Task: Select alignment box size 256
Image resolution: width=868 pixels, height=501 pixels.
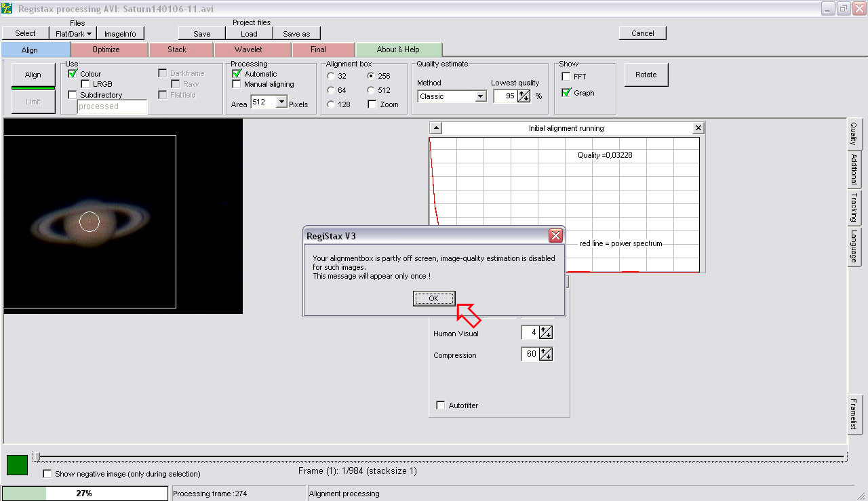Action: pos(370,76)
